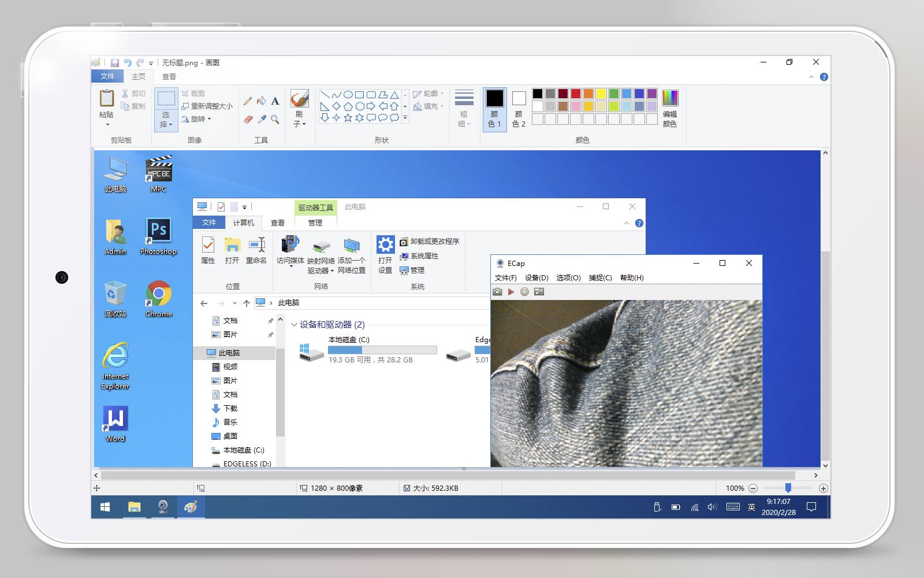This screenshot has width=924, height=578.
Task: Open the 选项(O) menu in ECap
Action: pos(568,277)
